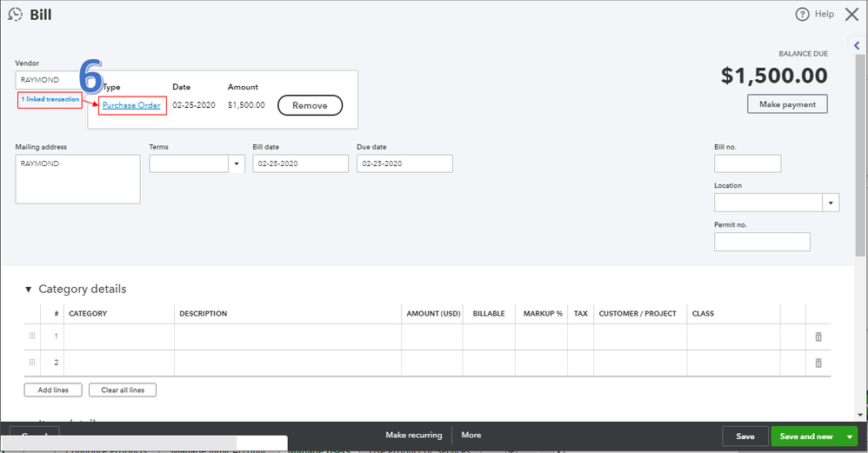The height and width of the screenshot is (453, 868).
Task: Click Make recurring in footer
Action: (x=414, y=435)
